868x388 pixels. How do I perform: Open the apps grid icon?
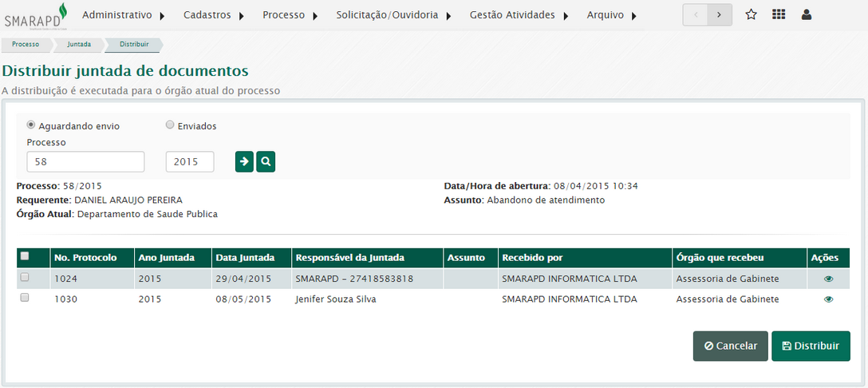click(779, 15)
